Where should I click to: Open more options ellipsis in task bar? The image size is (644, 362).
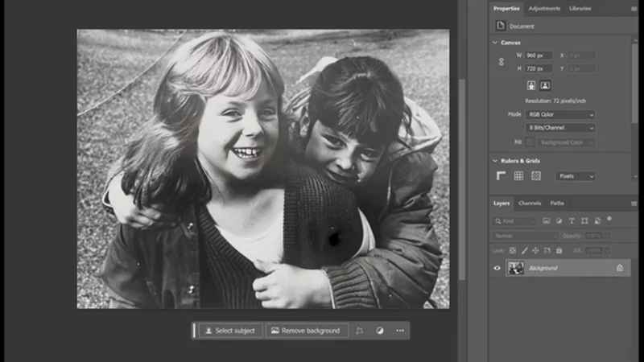point(399,331)
